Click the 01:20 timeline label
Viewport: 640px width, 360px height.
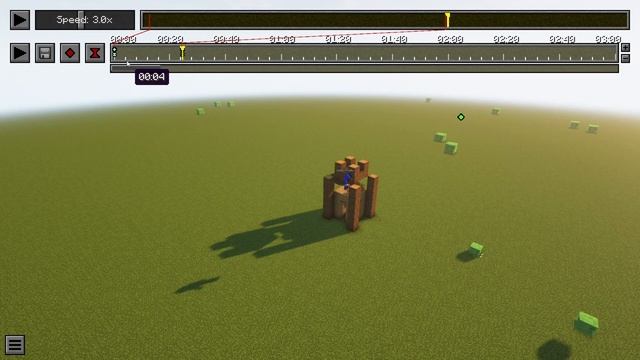(x=338, y=39)
